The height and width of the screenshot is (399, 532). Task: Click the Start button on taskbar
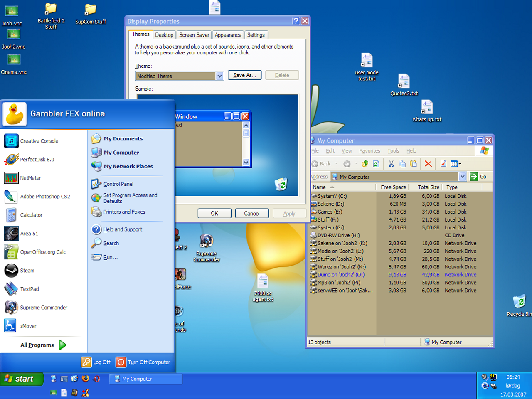point(22,379)
